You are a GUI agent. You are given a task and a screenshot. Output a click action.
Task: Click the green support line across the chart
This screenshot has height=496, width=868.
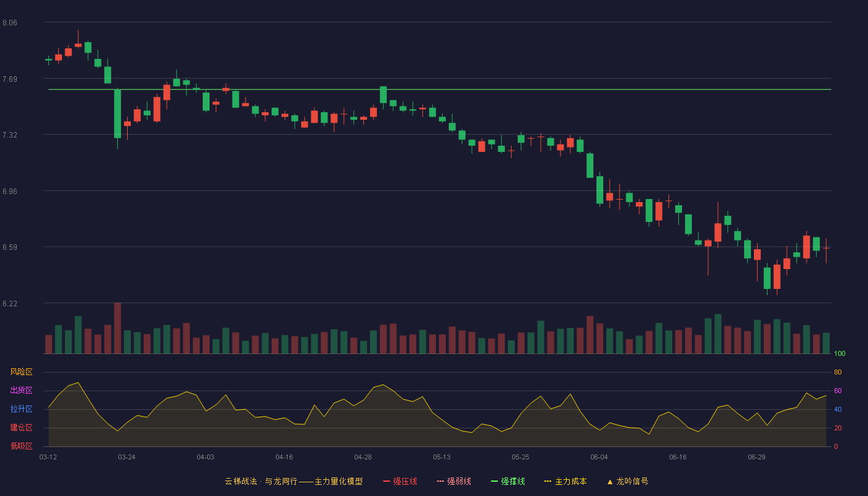click(440, 89)
